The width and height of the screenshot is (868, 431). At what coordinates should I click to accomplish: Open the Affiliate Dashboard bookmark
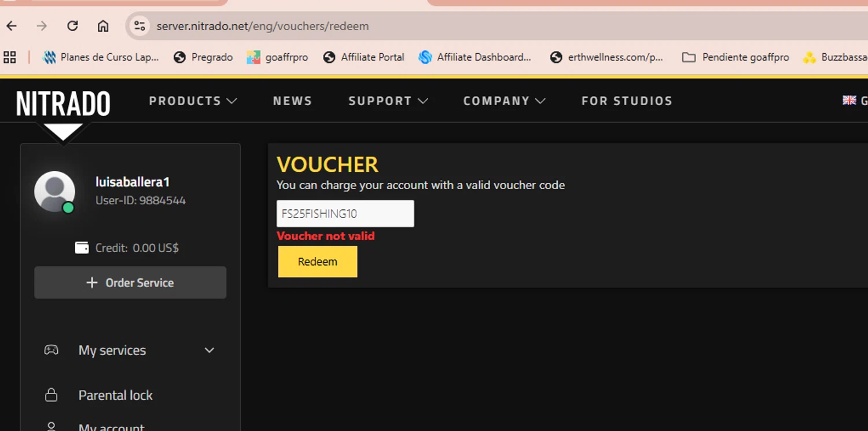point(475,57)
